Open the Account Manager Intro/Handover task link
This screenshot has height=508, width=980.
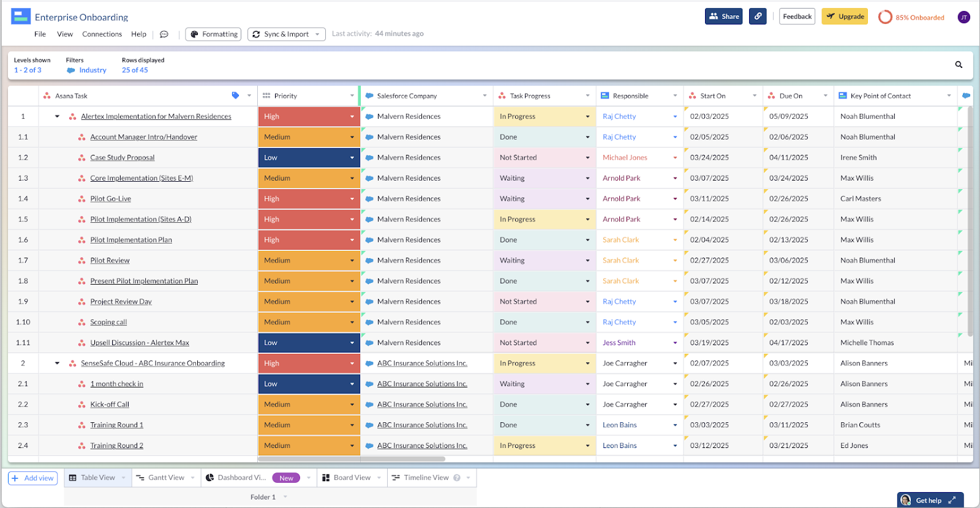pyautogui.click(x=144, y=137)
